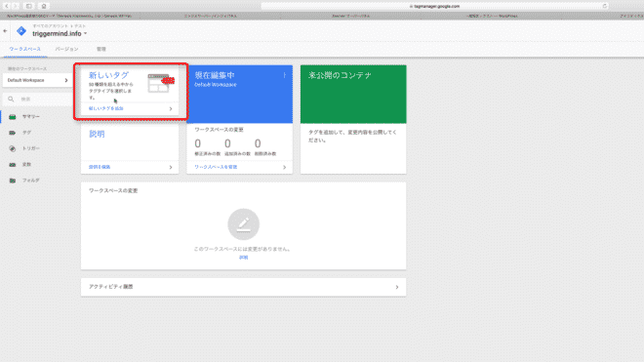Click the browser forward navigation button
Image resolution: width=644 pixels, height=362 pixels.
coord(16,6)
